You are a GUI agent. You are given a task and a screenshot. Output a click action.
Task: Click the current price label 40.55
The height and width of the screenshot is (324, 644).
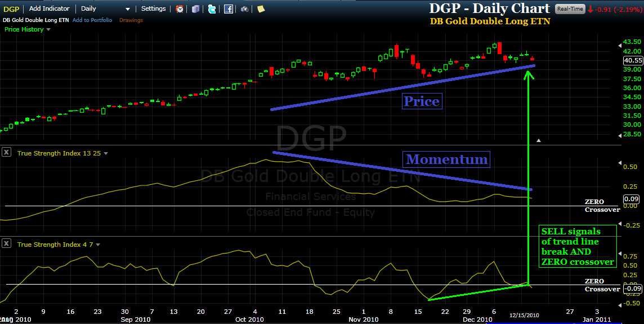click(x=633, y=60)
